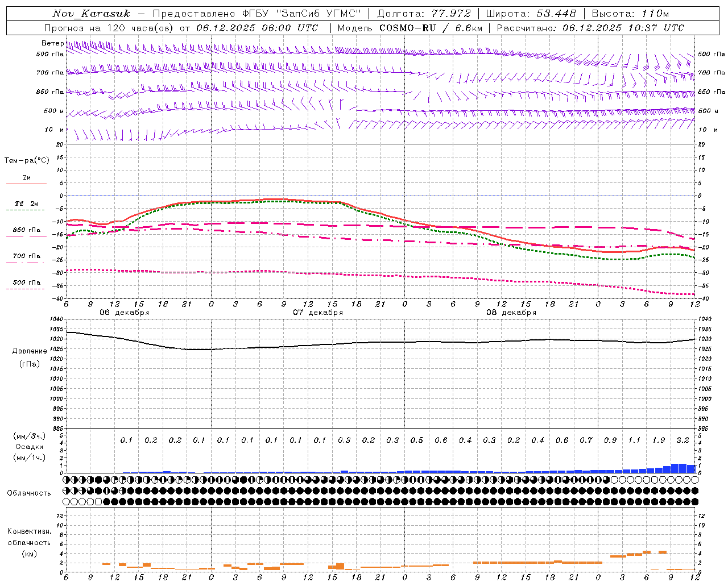Click the (мм/3ч.) precipitation unit label
Image resolution: width=728 pixels, height=582 pixels.
[x=30, y=436]
